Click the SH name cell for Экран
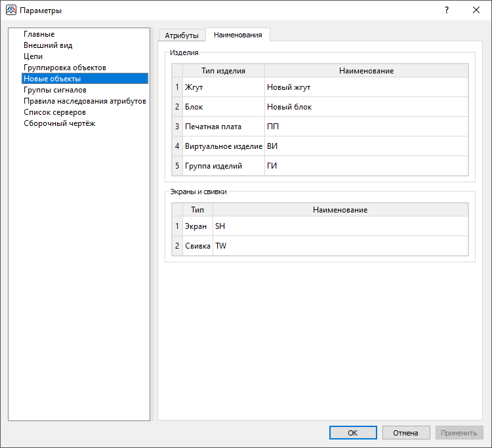The height and width of the screenshot is (448, 492). 340,226
